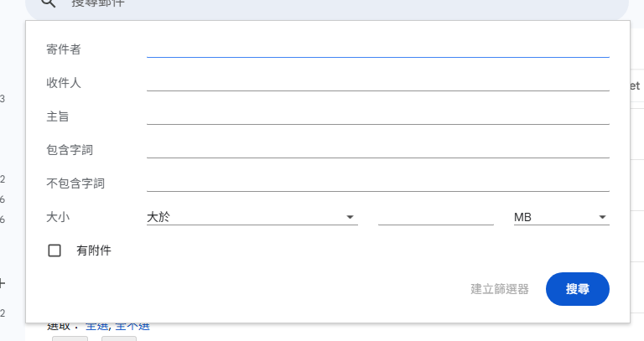Tick the 有附件 checkbox

click(x=55, y=250)
